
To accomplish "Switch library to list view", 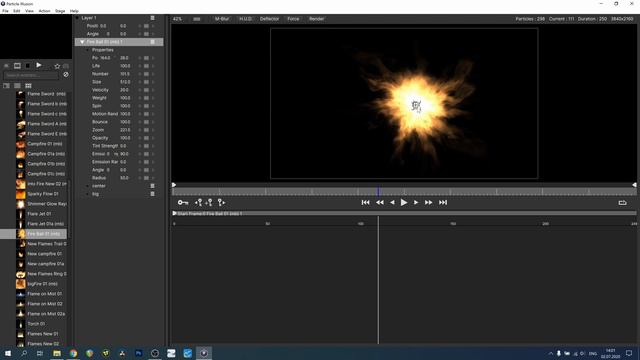I will tap(17, 86).
